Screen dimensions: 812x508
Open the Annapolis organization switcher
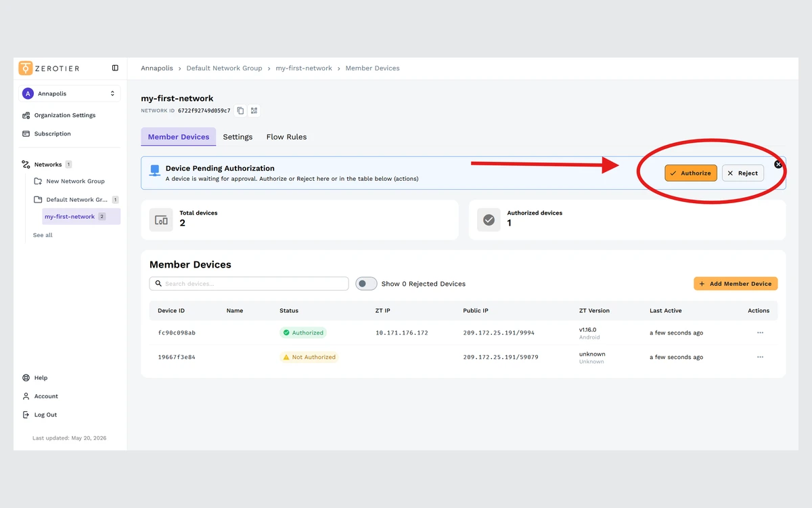[70, 93]
